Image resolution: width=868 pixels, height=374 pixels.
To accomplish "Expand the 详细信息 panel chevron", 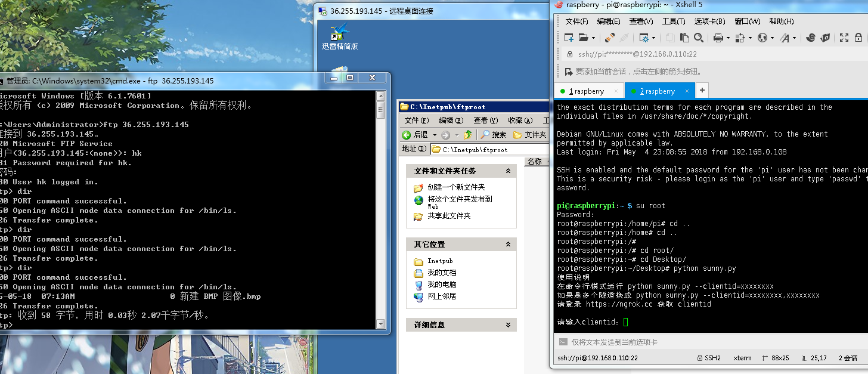I will point(508,325).
